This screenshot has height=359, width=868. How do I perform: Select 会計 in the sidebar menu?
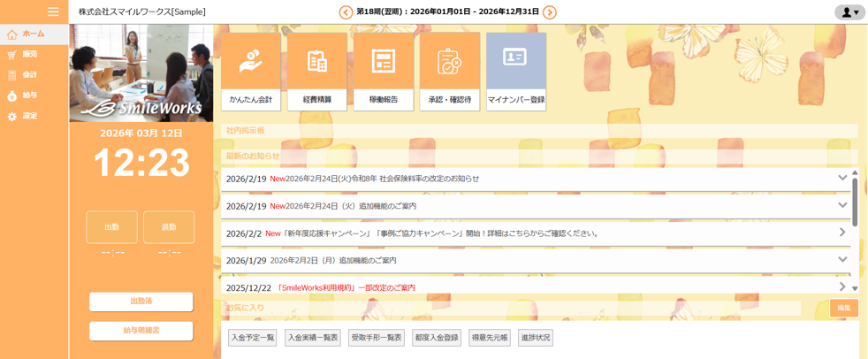[29, 75]
